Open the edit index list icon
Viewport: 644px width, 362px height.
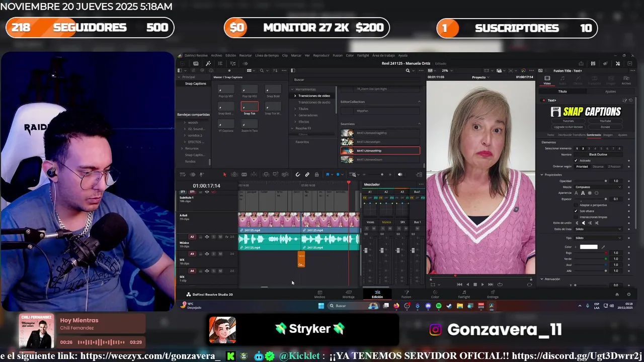click(220, 63)
